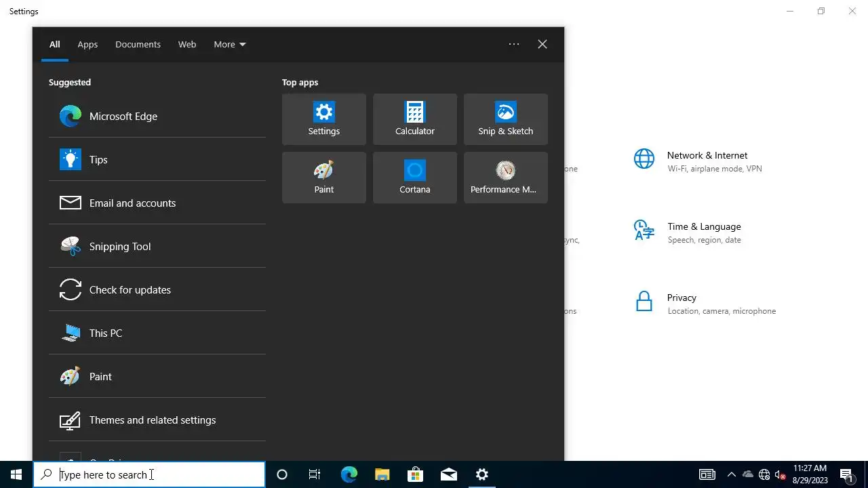Switch to the Web search tab
868x488 pixels.
click(x=187, y=44)
